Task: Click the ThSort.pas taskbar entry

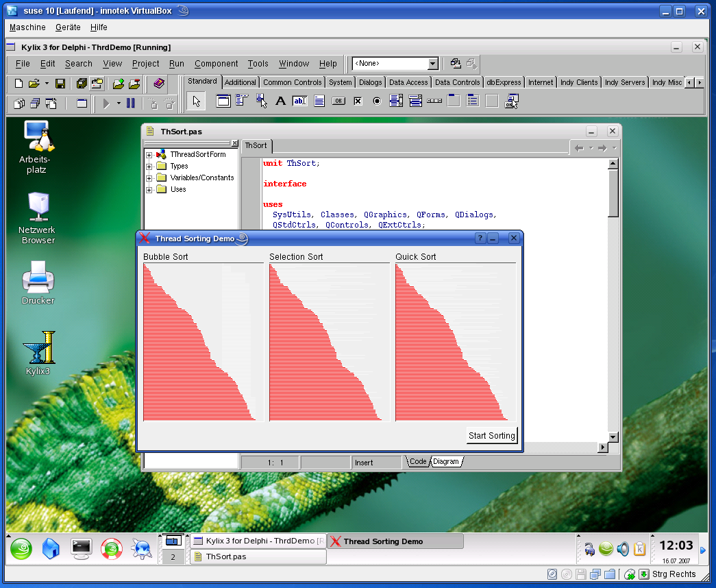Action: (258, 556)
